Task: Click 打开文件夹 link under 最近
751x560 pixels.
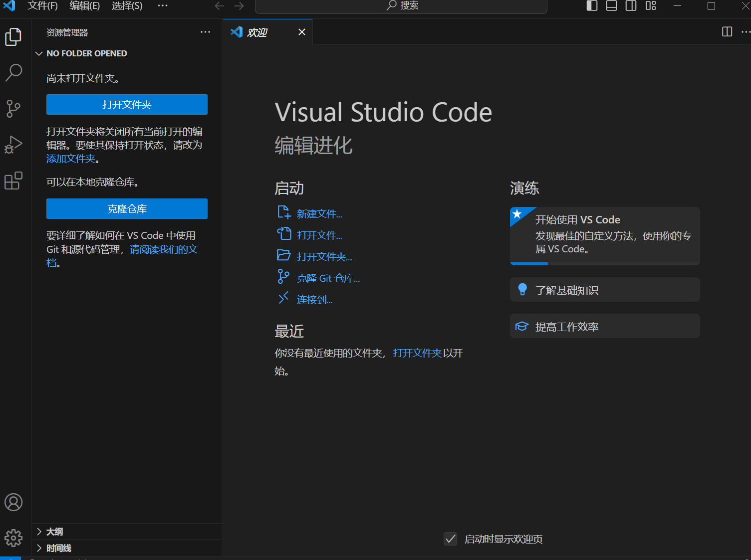Action: point(418,353)
